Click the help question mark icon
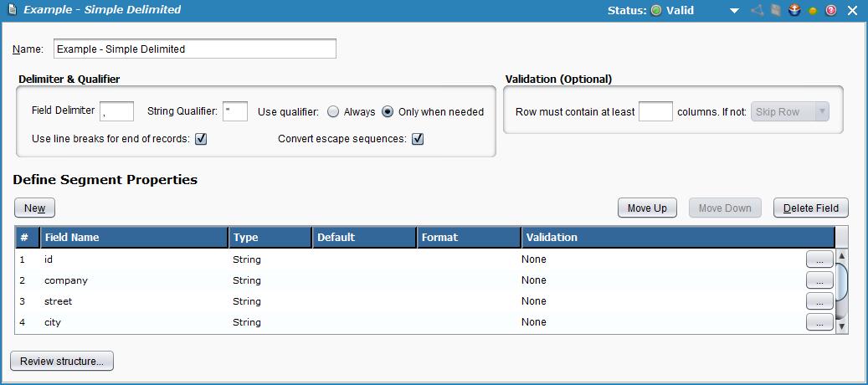This screenshot has width=868, height=385. coord(831,11)
